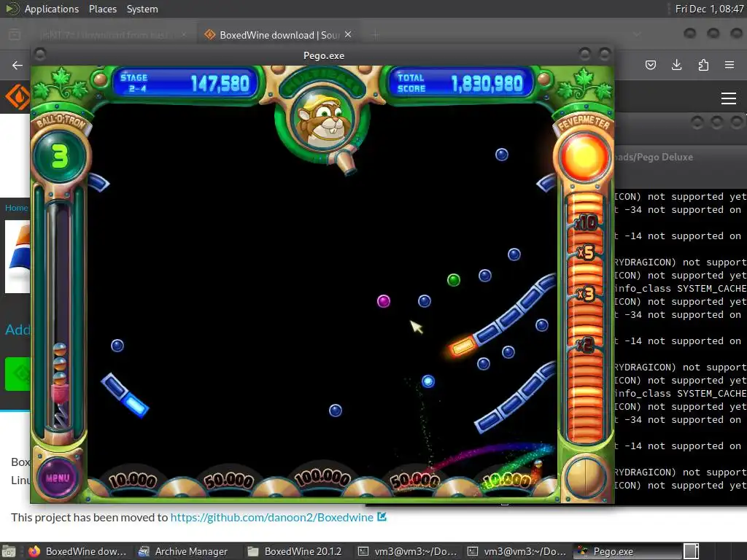The width and height of the screenshot is (747, 560).
Task: Click the x10 multiplier marker
Action: click(x=586, y=222)
